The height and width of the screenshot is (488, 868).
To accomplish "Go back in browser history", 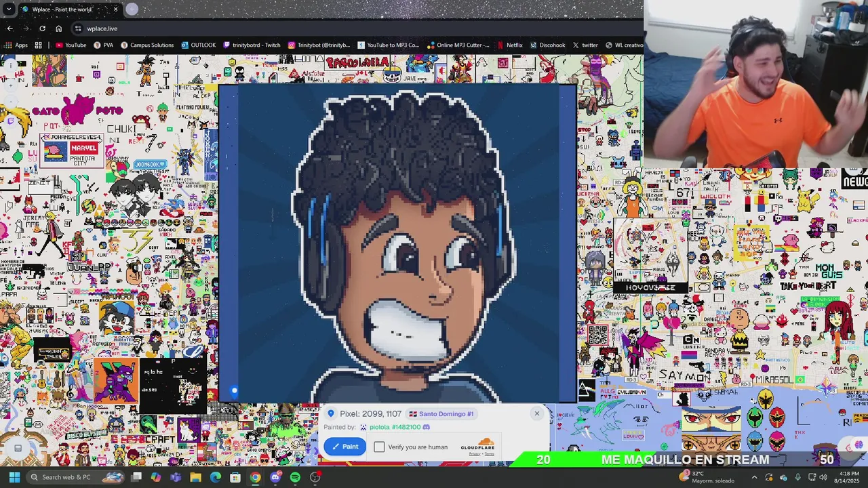I will point(9,28).
